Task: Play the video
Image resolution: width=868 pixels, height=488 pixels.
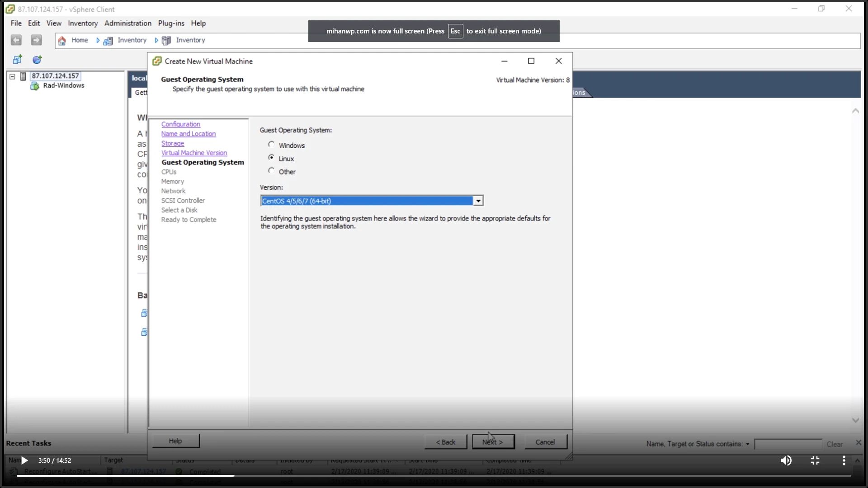Action: pos(25,460)
